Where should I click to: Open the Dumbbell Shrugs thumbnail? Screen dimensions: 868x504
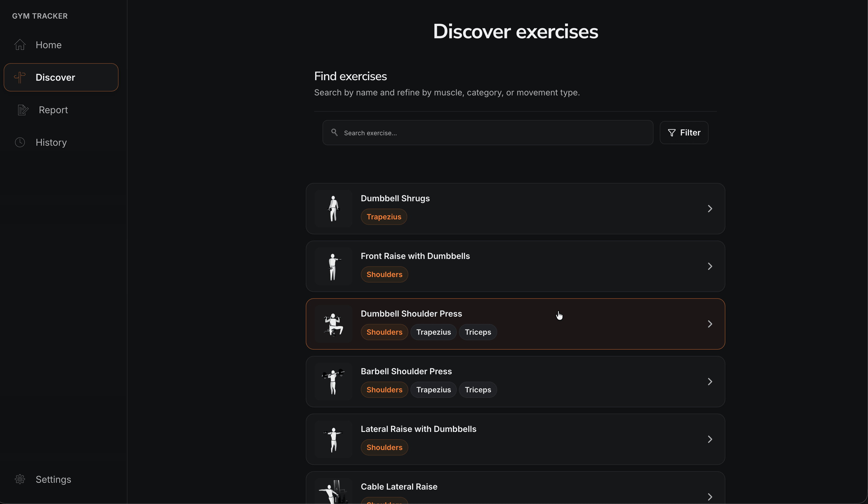(333, 209)
